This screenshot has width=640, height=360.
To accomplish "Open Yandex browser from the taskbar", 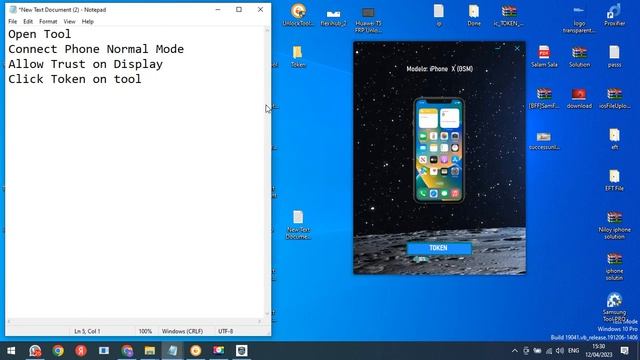I will pos(81,351).
